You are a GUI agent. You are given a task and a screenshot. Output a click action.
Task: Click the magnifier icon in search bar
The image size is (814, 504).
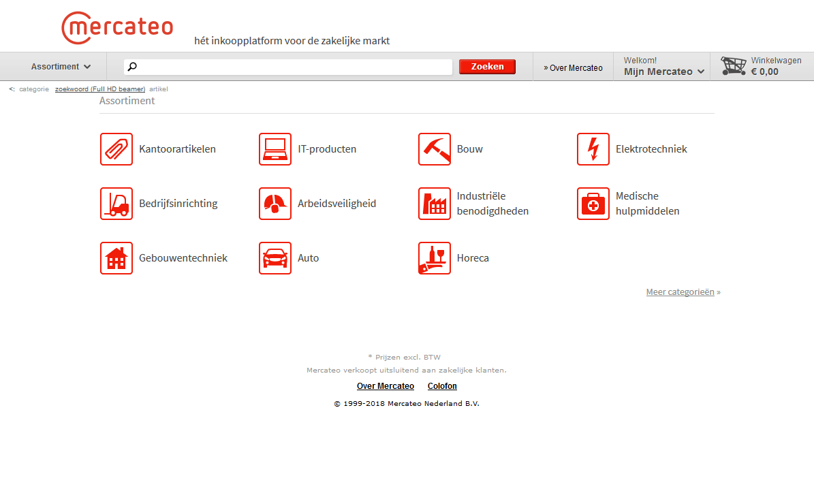click(132, 67)
